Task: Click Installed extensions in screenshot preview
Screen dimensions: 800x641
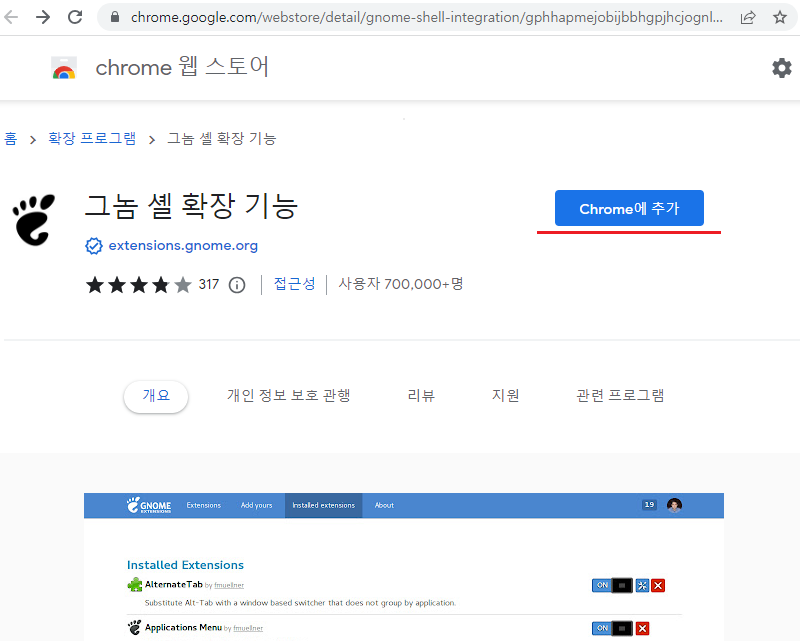Action: [323, 505]
